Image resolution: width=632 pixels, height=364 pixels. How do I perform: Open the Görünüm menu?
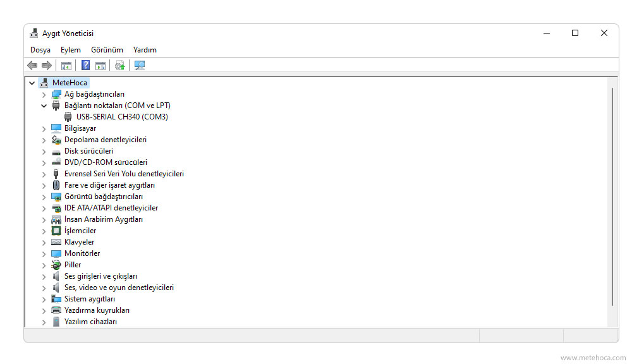click(107, 50)
